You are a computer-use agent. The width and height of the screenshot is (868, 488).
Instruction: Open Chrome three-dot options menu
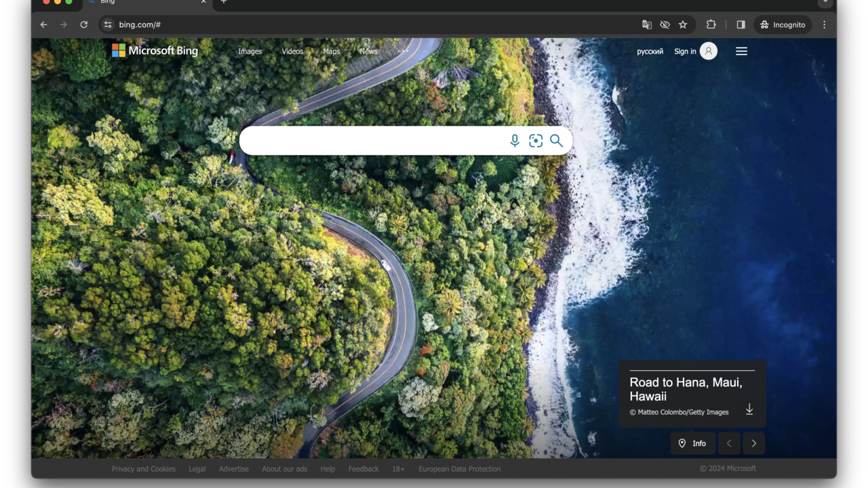(825, 24)
